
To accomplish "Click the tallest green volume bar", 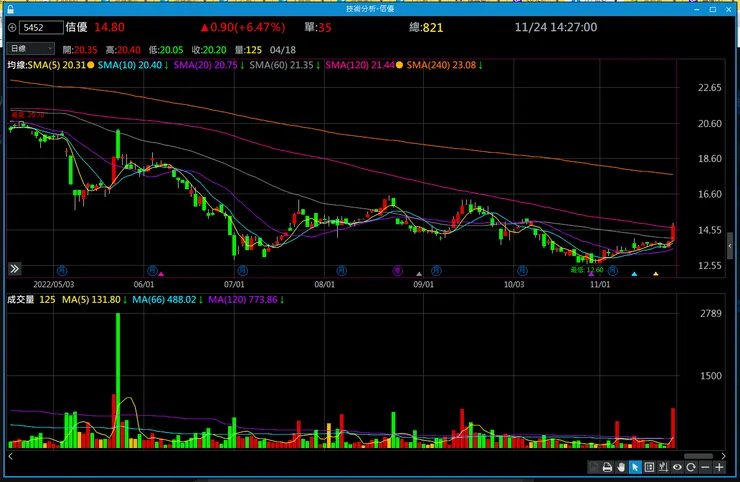I will click(x=118, y=380).
